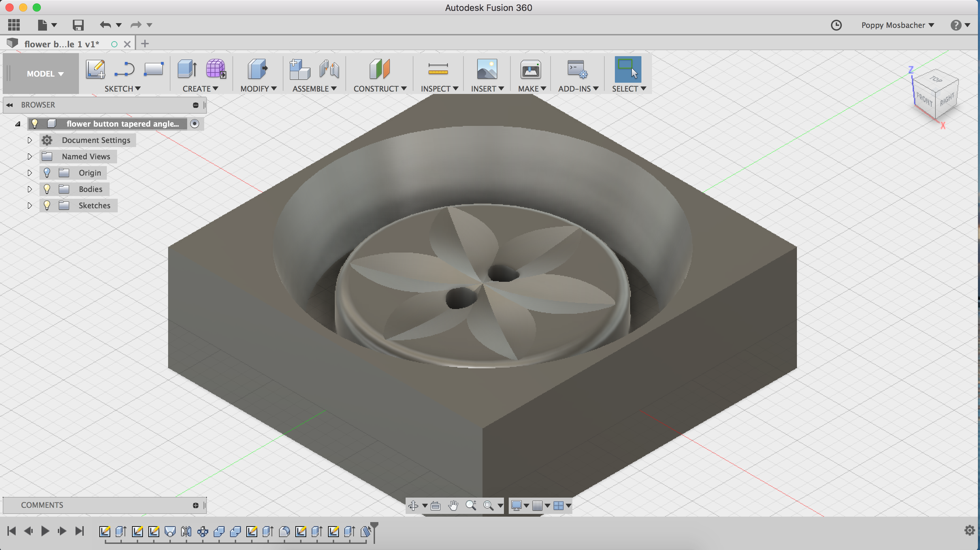The width and height of the screenshot is (980, 550).
Task: Activate the flower button tapered angle component radio
Action: [x=195, y=123]
